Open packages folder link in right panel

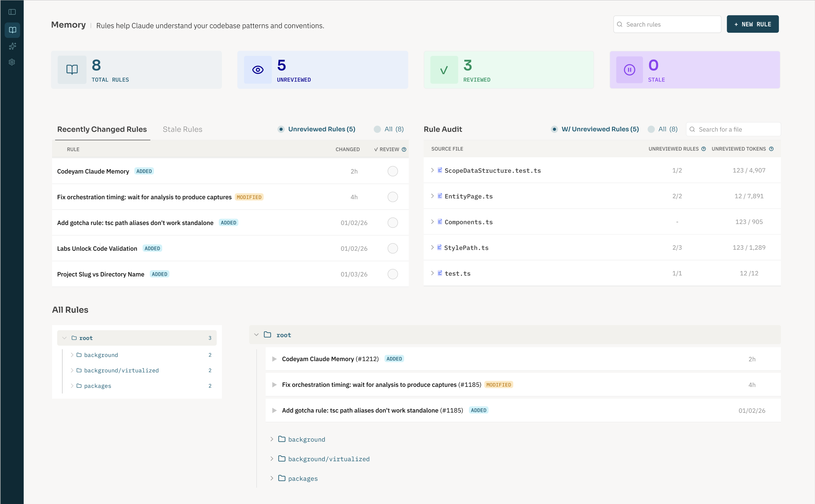pos(303,479)
